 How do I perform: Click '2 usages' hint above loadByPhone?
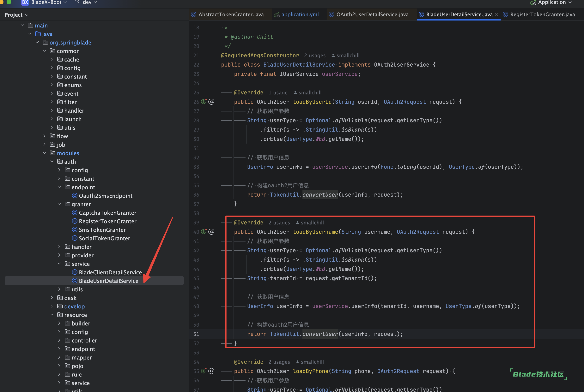click(279, 362)
